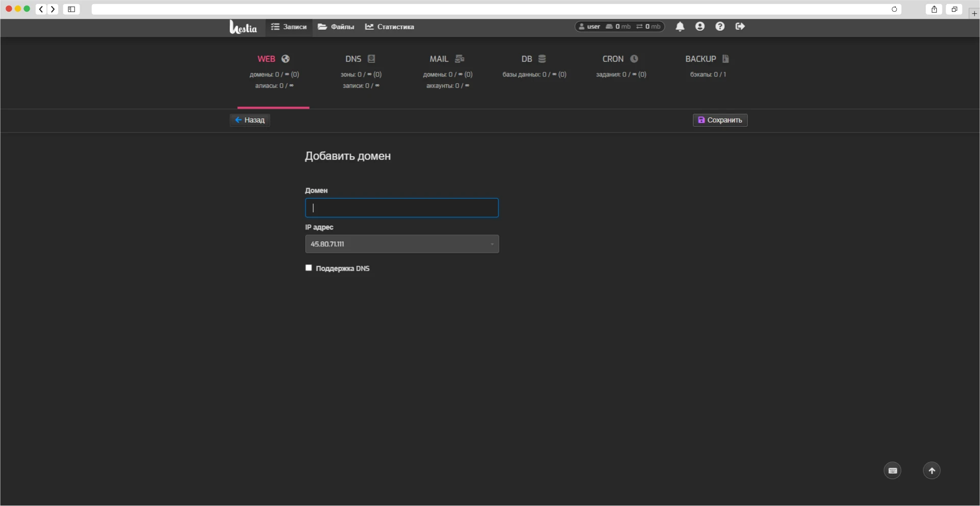Reload the page in browser
The width and height of the screenshot is (980, 506).
(x=894, y=9)
